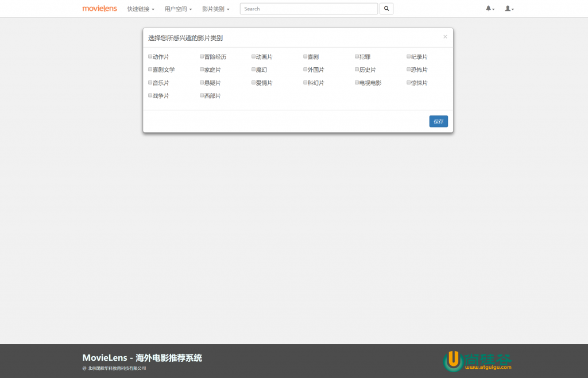Screen dimensions: 588x378
Task: Click the magnifier search button
Action: (x=386, y=9)
